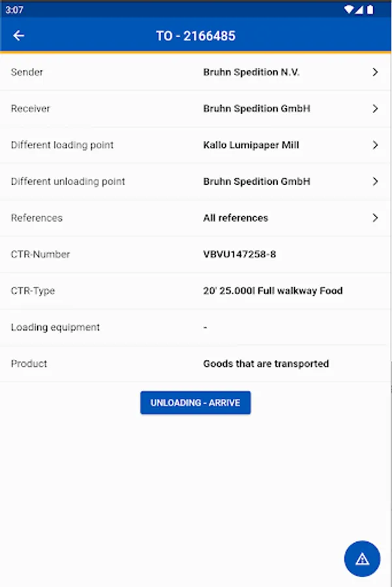Tap the CTR-Number VBVU147258-8 value

coord(239,254)
